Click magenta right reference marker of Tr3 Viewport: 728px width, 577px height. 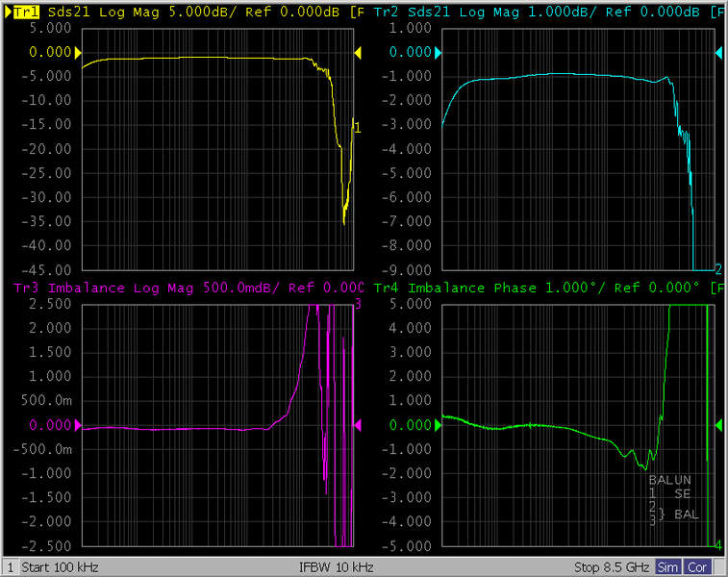[x=358, y=425]
